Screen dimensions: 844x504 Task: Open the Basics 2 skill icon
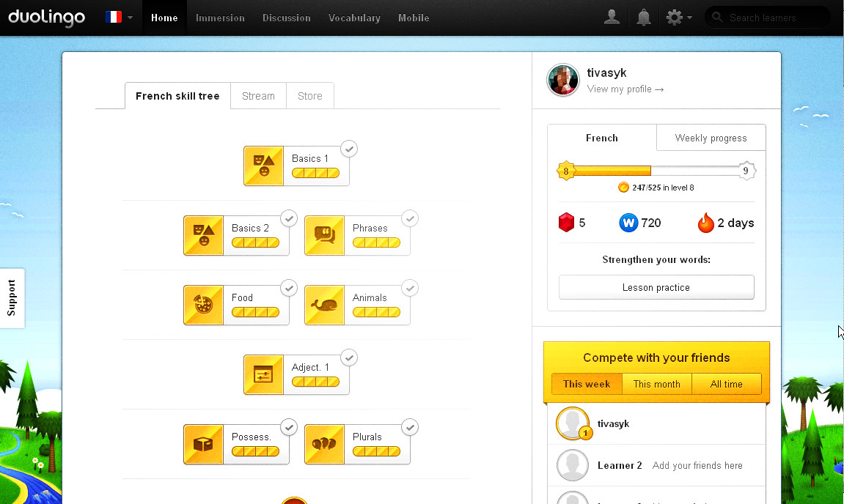[203, 236]
